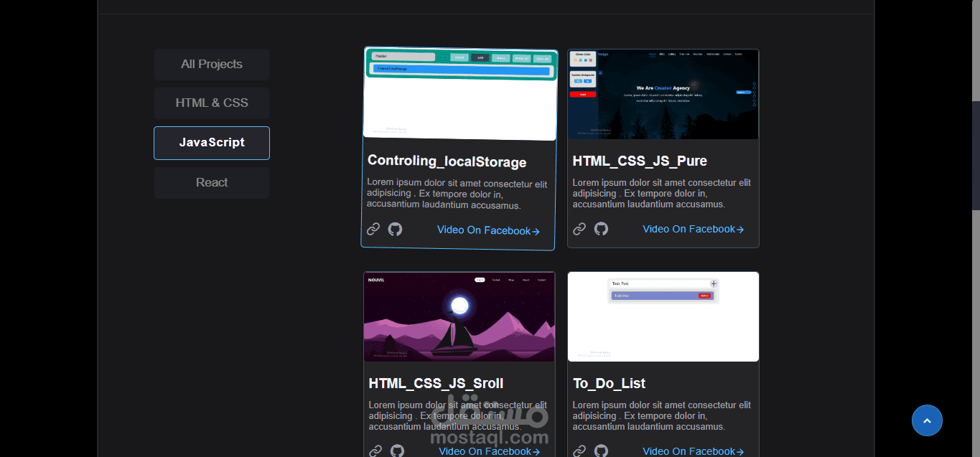Open GitHub icon on HTML_CSS_JS_Pure card
The height and width of the screenshot is (457, 980).
(x=601, y=229)
